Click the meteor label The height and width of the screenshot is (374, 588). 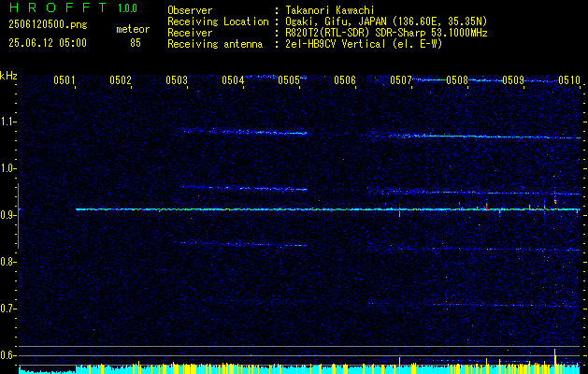click(133, 29)
